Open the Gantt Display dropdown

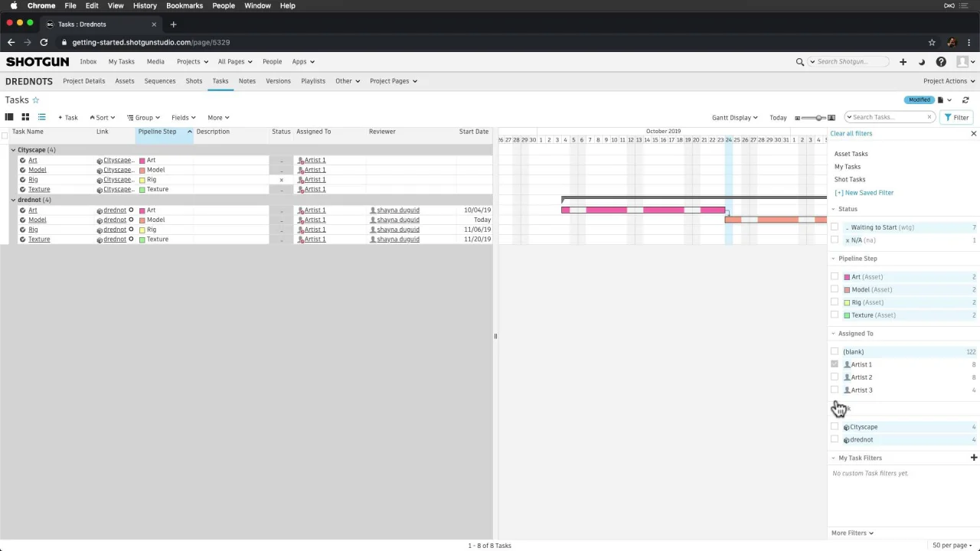click(x=735, y=118)
